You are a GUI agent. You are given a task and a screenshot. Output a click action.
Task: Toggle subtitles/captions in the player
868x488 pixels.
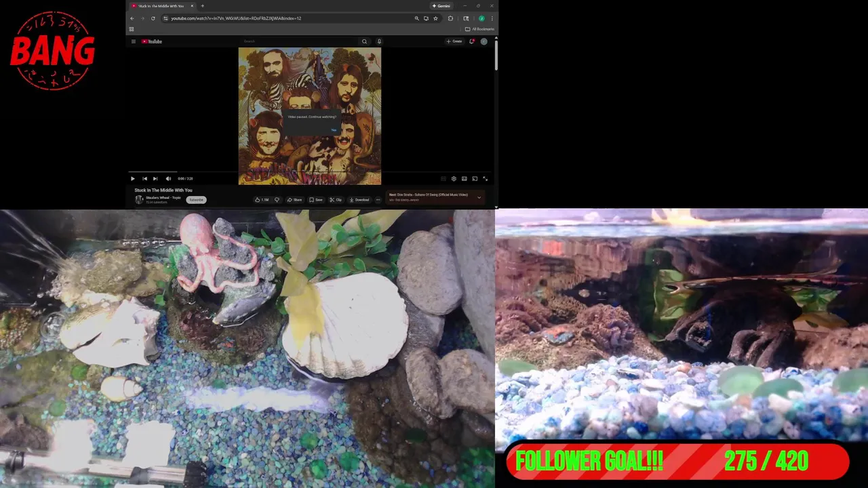click(x=443, y=179)
